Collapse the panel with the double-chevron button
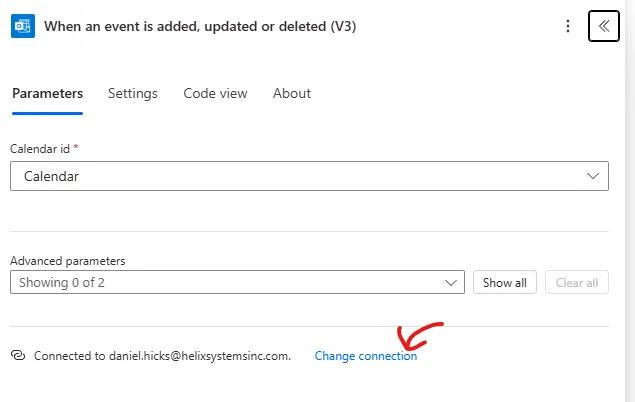Viewport: 635px width, 402px height. 604,26
